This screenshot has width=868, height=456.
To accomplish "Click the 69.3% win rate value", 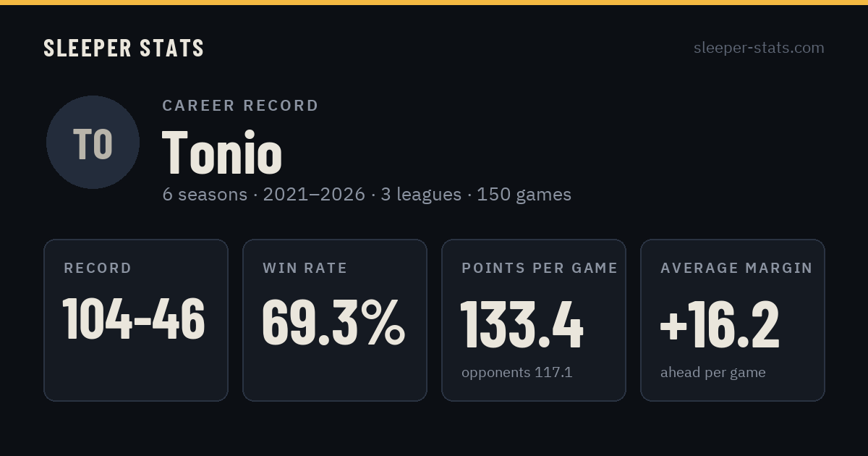I will pos(333,320).
